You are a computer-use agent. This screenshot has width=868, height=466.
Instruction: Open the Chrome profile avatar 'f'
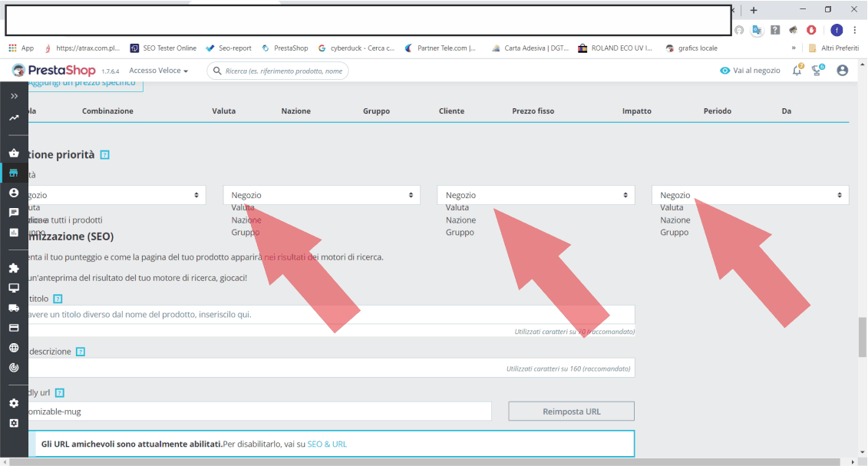click(x=837, y=30)
